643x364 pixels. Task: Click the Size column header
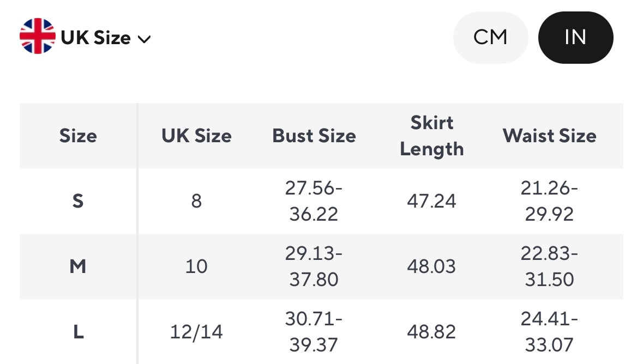tap(78, 136)
